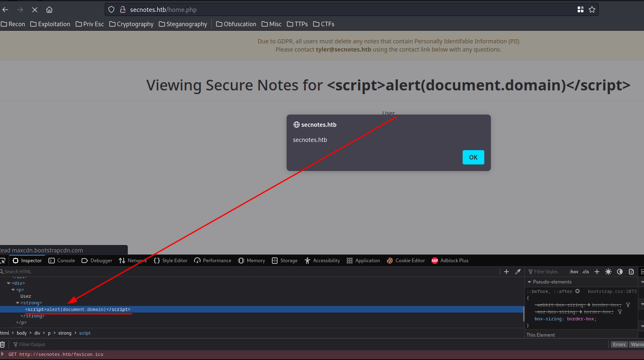Bookmark this page with the star icon
The height and width of the screenshot is (360, 644).
tap(592, 9)
